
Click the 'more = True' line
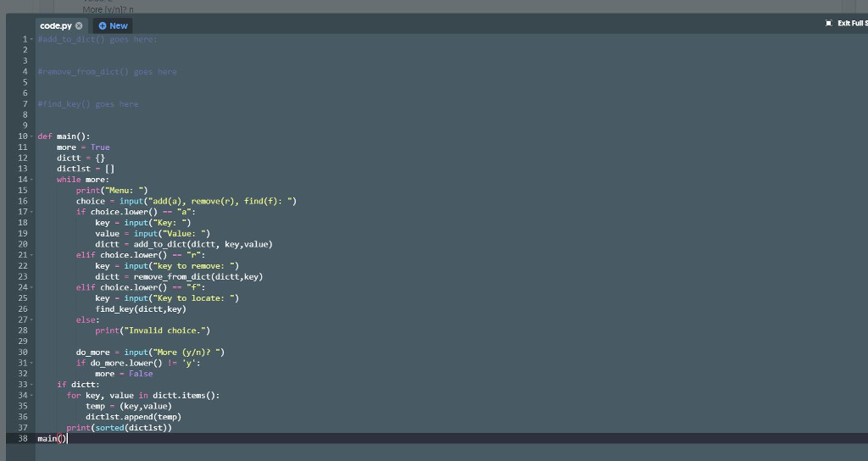coord(83,147)
